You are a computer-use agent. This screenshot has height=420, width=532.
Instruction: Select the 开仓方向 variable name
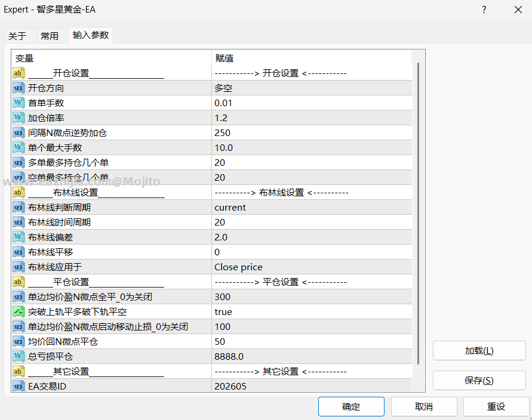click(x=46, y=88)
